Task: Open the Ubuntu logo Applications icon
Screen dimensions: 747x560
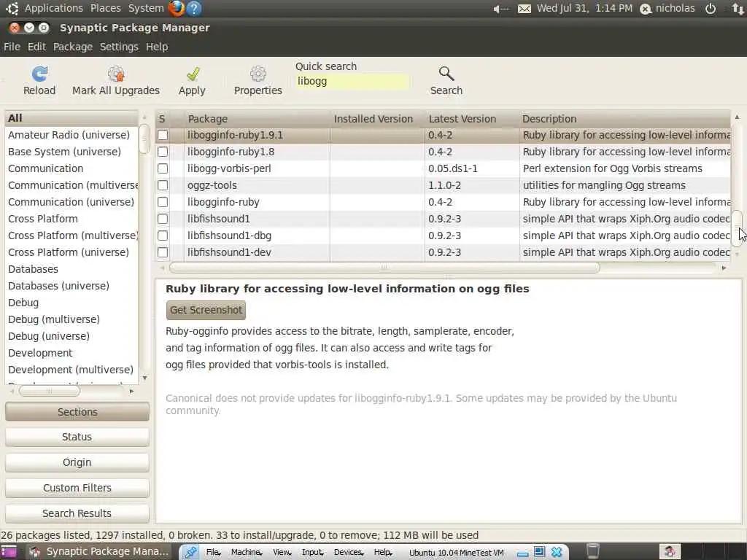Action: (12, 8)
